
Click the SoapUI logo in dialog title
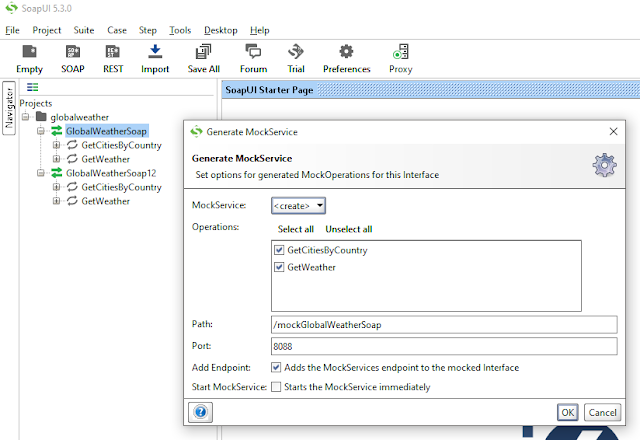[x=196, y=131]
